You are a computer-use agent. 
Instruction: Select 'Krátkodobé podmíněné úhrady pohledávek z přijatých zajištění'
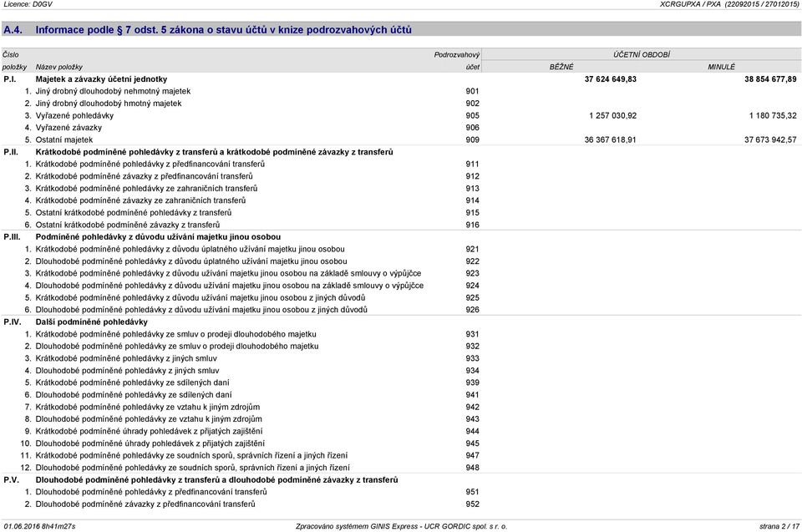(x=149, y=431)
